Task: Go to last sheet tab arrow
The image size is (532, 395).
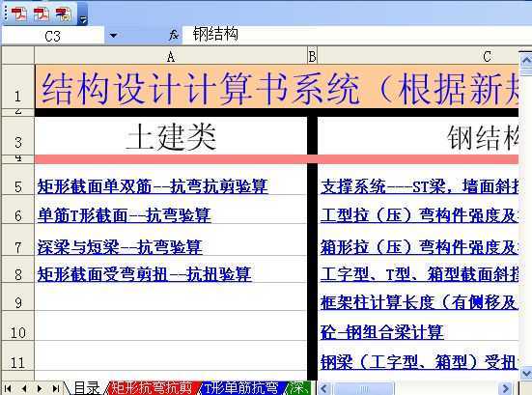Action: click(x=56, y=388)
